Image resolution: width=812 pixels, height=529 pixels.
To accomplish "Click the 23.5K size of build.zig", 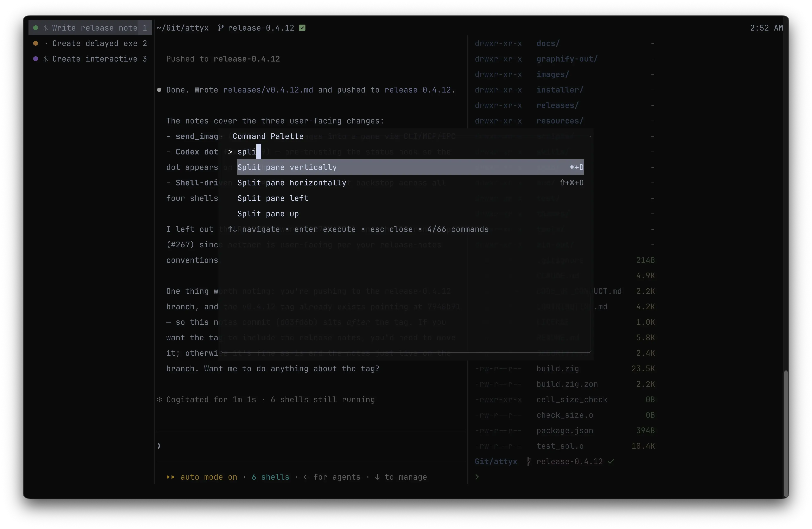I will tap(643, 369).
